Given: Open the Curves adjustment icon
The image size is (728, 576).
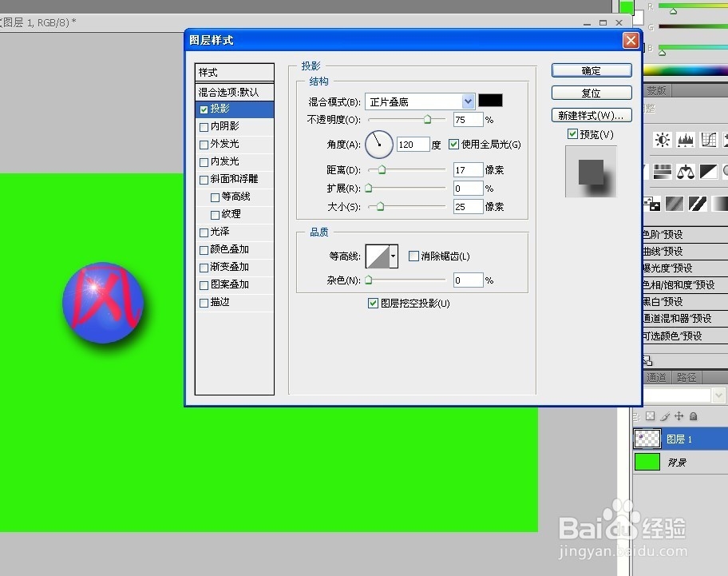Looking at the screenshot, I should [x=708, y=140].
